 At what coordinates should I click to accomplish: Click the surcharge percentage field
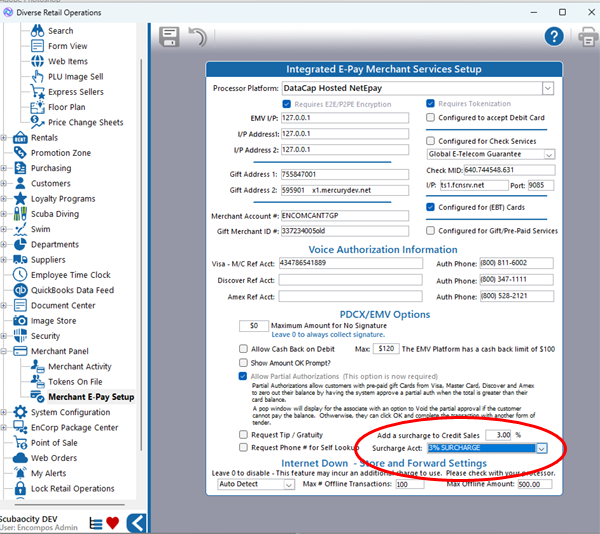click(504, 435)
